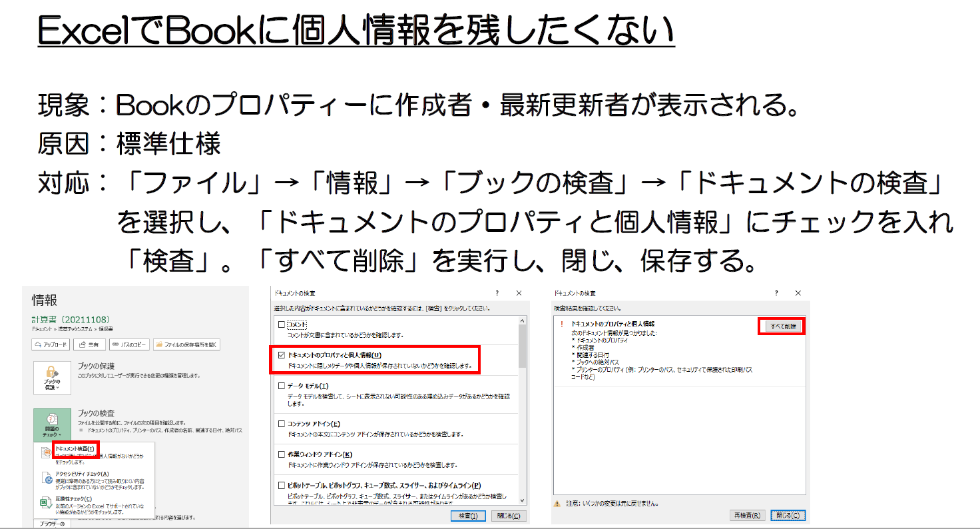
Task: Click ファイルの保存場所を開く button
Action: pyautogui.click(x=186, y=344)
